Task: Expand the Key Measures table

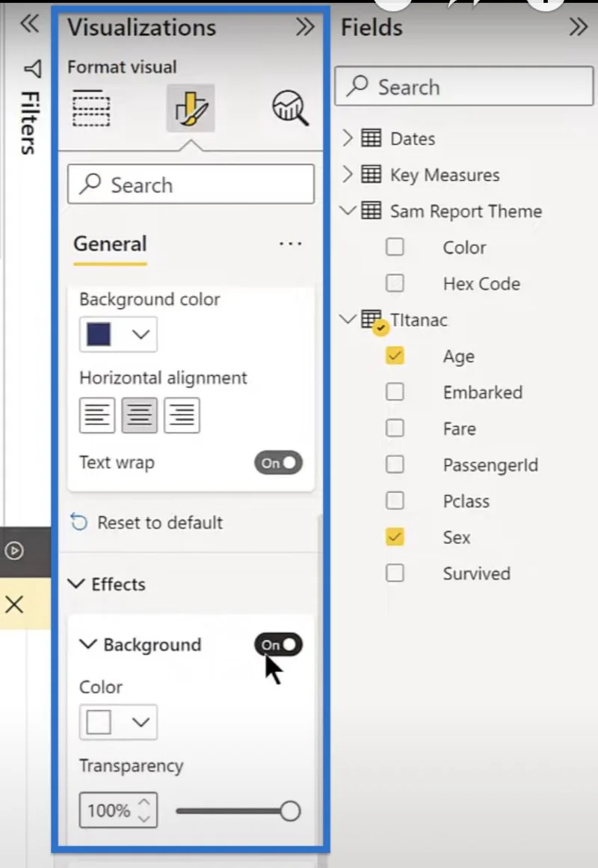Action: 347,174
